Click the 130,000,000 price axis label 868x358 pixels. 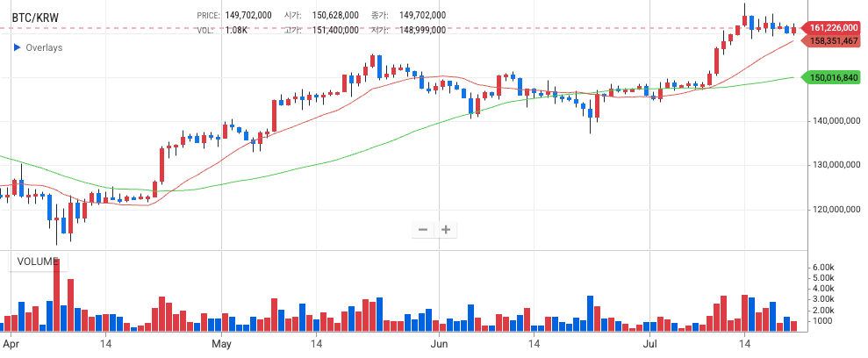pos(835,164)
